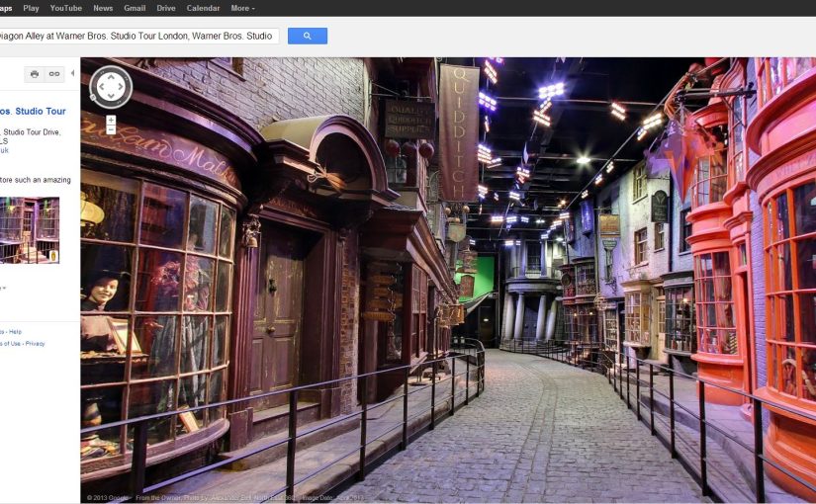Zoom in with the plus button

[111, 121]
